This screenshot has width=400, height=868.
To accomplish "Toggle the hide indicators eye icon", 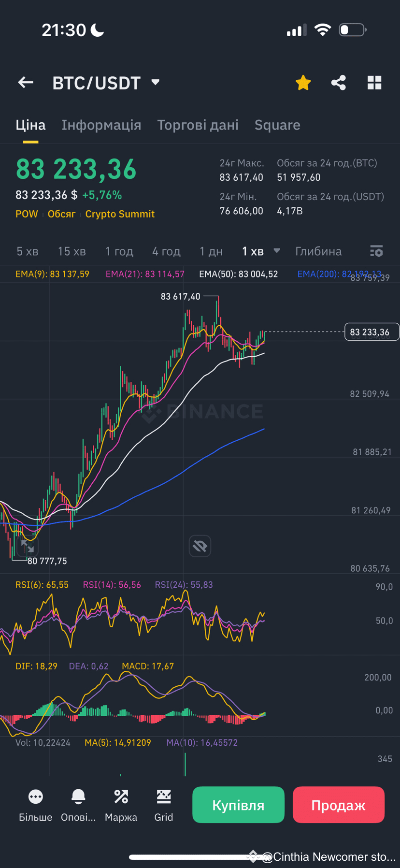I will tap(200, 546).
